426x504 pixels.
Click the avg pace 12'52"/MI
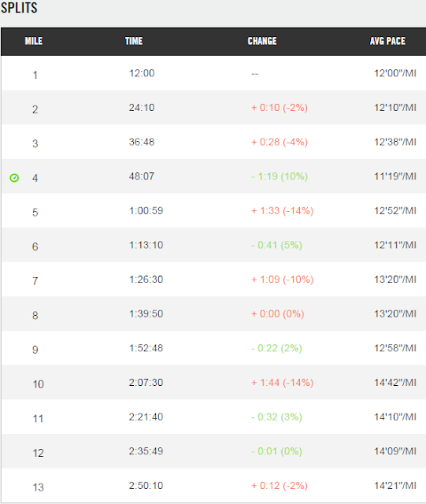coord(395,211)
